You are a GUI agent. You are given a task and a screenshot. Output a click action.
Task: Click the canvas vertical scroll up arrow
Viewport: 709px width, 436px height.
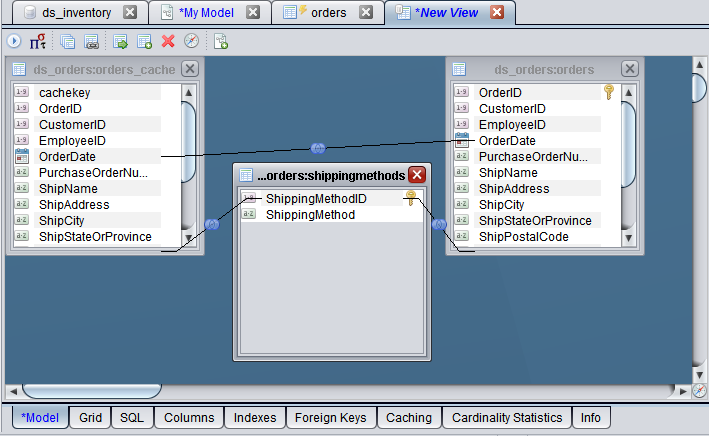coord(700,65)
